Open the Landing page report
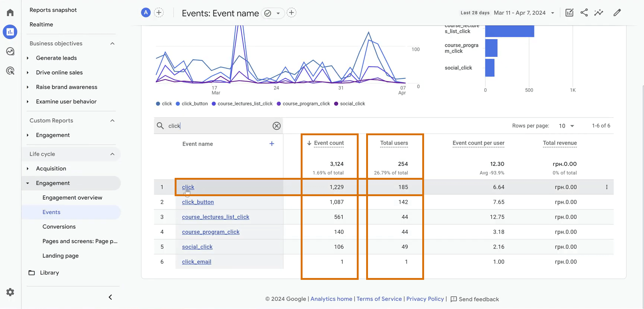The height and width of the screenshot is (309, 644). pos(61,256)
